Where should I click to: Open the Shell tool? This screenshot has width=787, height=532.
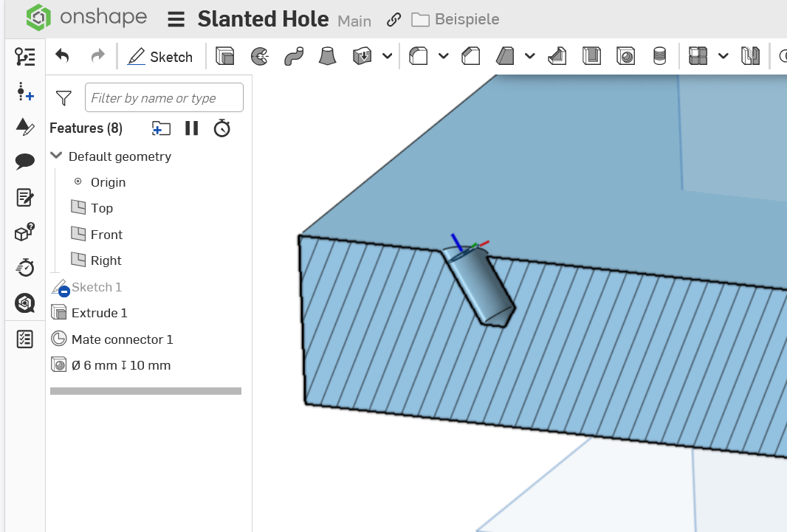pyautogui.click(x=591, y=57)
